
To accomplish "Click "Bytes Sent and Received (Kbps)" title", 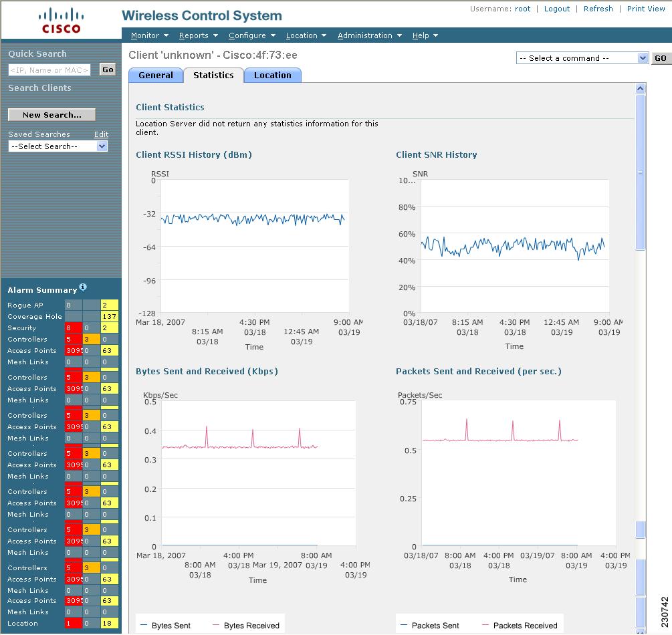I will point(207,371).
